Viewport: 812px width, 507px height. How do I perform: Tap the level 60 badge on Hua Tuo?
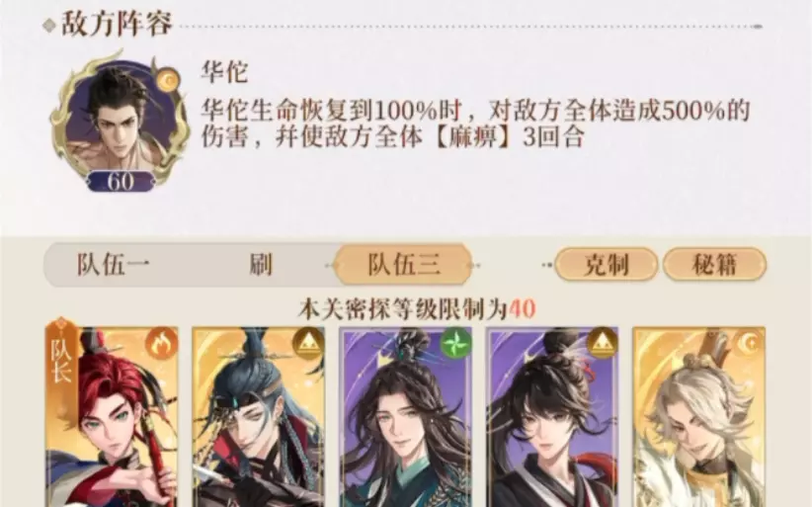121,181
